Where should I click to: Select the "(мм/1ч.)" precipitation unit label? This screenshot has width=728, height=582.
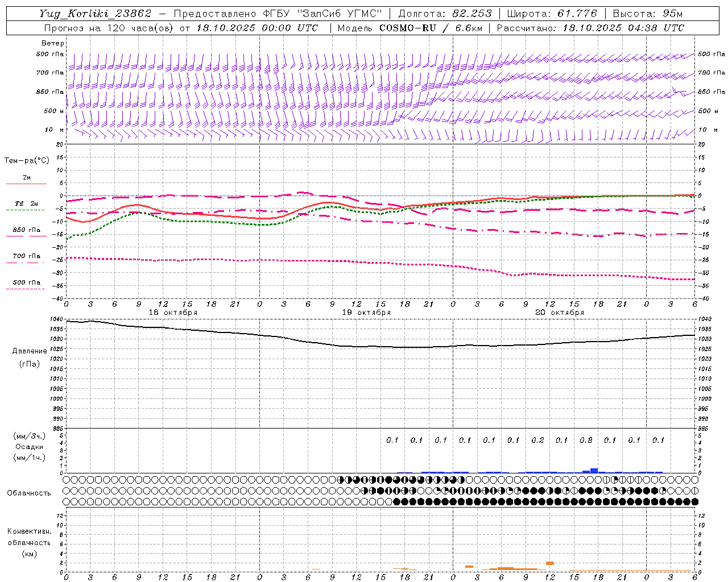coord(30,458)
